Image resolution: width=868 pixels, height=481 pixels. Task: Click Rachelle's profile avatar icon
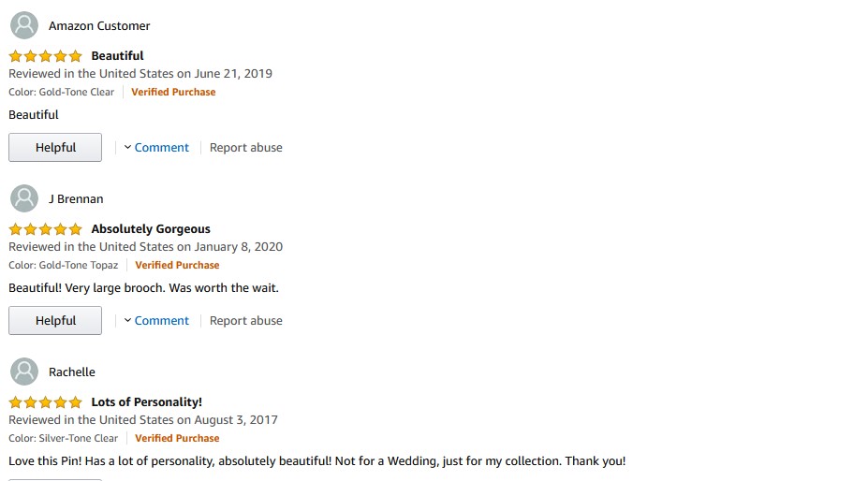pyautogui.click(x=24, y=372)
